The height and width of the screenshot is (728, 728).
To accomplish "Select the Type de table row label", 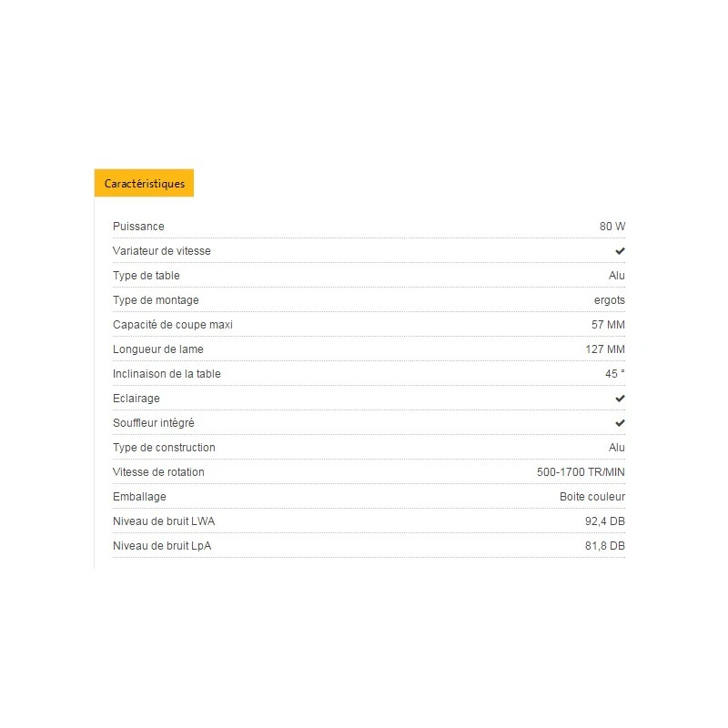I will [147, 275].
